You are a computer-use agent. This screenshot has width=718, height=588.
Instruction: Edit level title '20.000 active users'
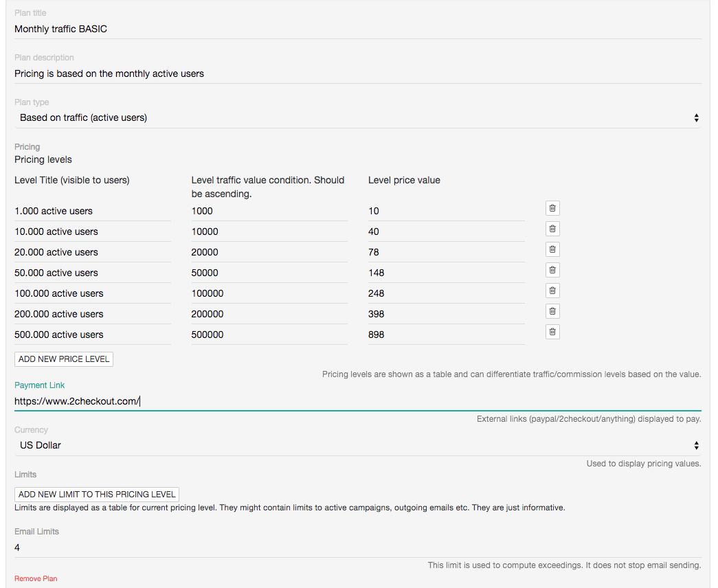coord(93,252)
